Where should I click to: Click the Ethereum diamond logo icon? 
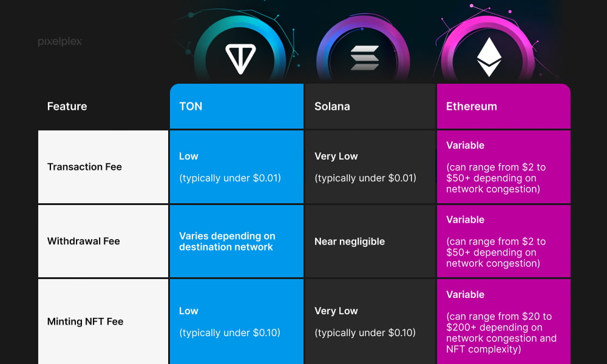click(489, 57)
